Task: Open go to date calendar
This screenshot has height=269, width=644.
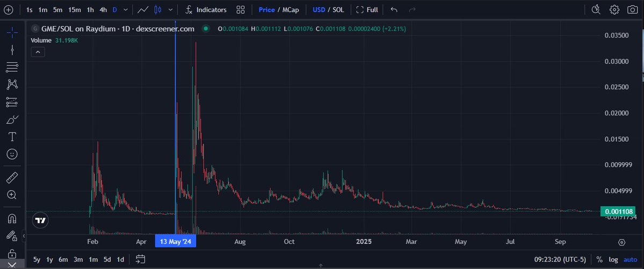Action: [141, 259]
